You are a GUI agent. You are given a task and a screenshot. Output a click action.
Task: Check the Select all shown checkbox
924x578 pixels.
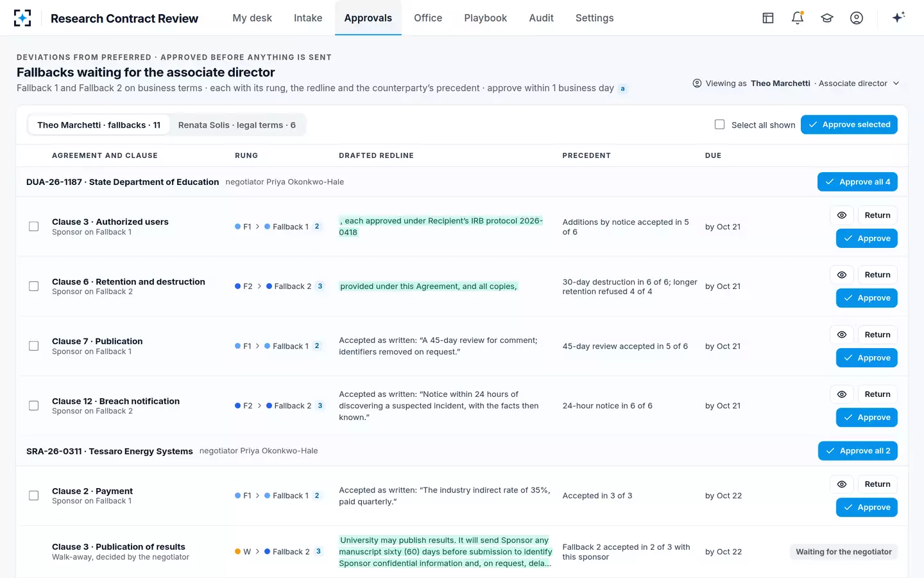720,125
